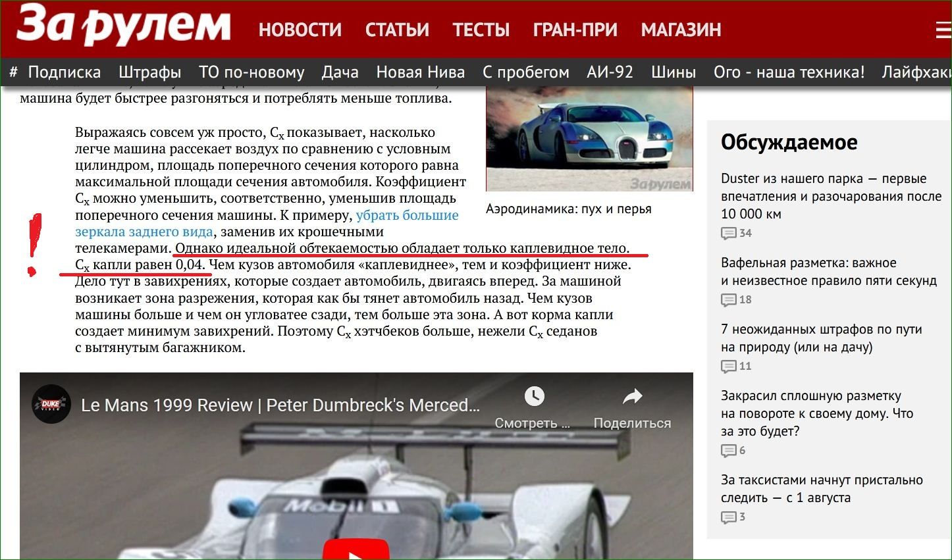Image resolution: width=952 pixels, height=560 pixels.
Task: Click the За рулем logo
Action: point(124,26)
